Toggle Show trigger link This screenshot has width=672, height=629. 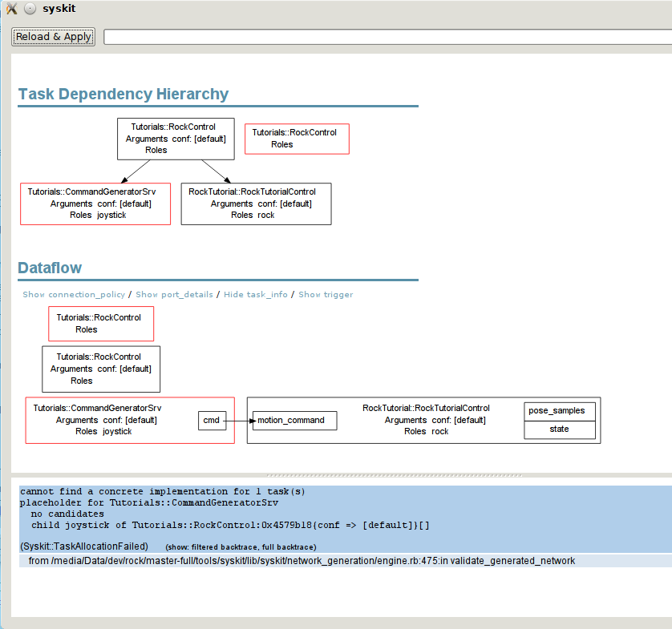[x=326, y=295]
